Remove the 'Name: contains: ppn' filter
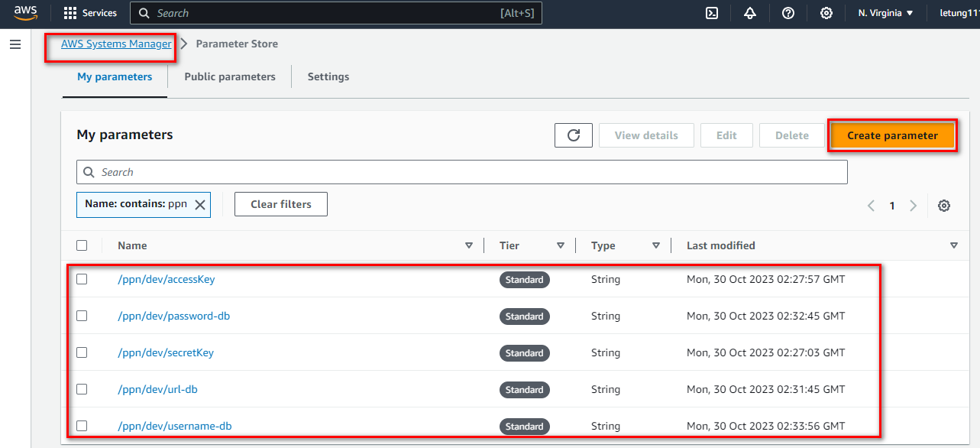980x448 pixels. click(x=200, y=205)
